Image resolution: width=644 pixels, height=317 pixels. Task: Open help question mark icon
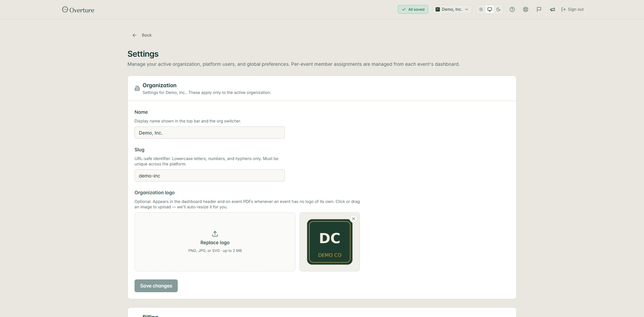(x=512, y=9)
